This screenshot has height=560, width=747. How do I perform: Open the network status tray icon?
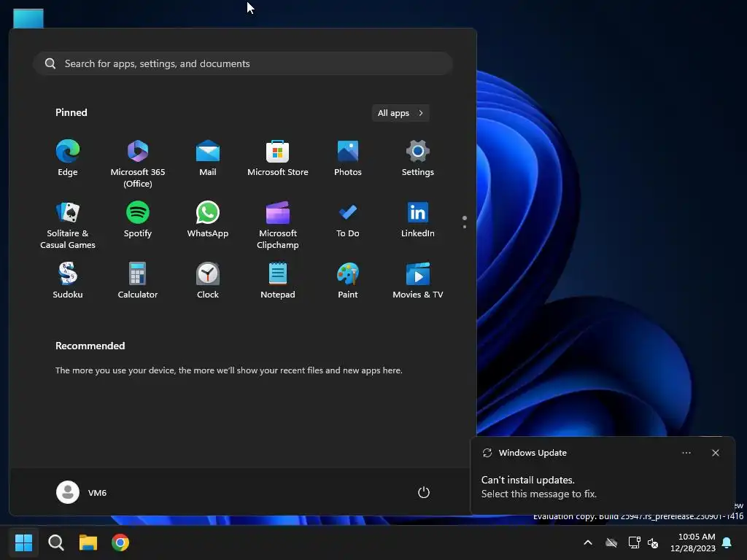click(x=634, y=542)
